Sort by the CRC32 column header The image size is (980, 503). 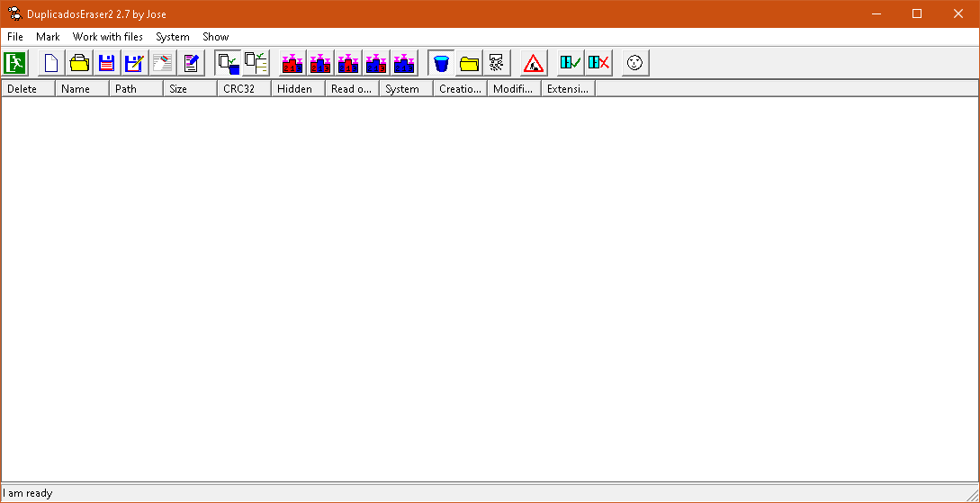point(243,89)
